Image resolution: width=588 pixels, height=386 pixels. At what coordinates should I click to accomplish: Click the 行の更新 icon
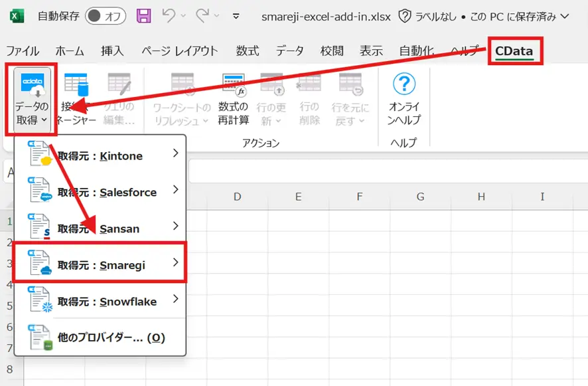point(272,84)
